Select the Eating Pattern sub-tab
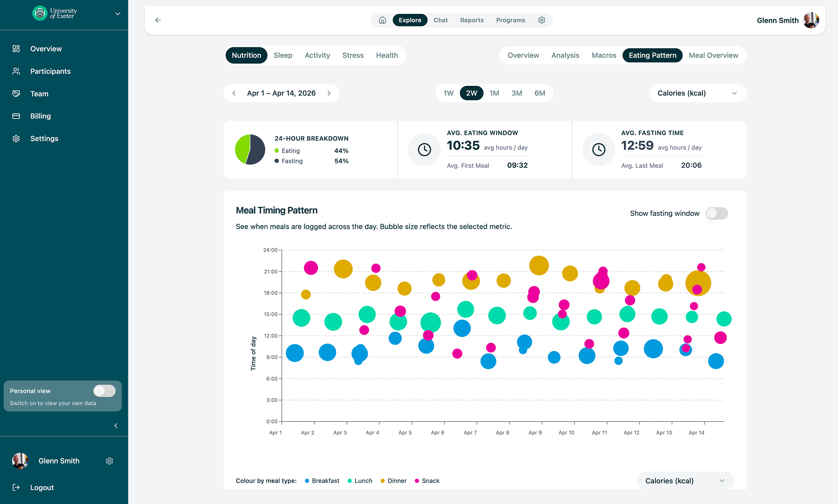This screenshot has width=838, height=504. (x=652, y=55)
